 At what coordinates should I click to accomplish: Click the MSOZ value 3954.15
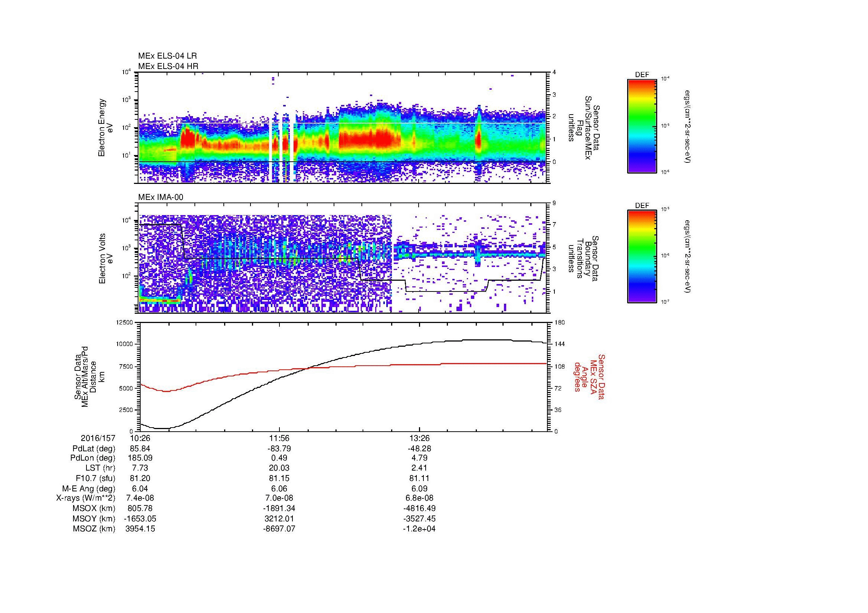coord(140,529)
